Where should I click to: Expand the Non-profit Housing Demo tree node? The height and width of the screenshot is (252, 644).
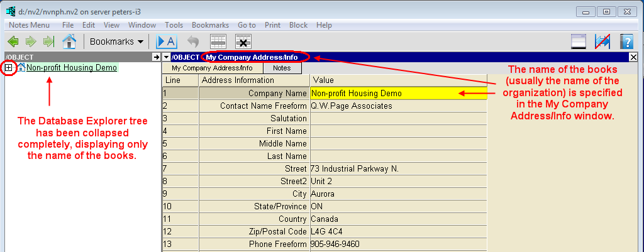(x=9, y=67)
